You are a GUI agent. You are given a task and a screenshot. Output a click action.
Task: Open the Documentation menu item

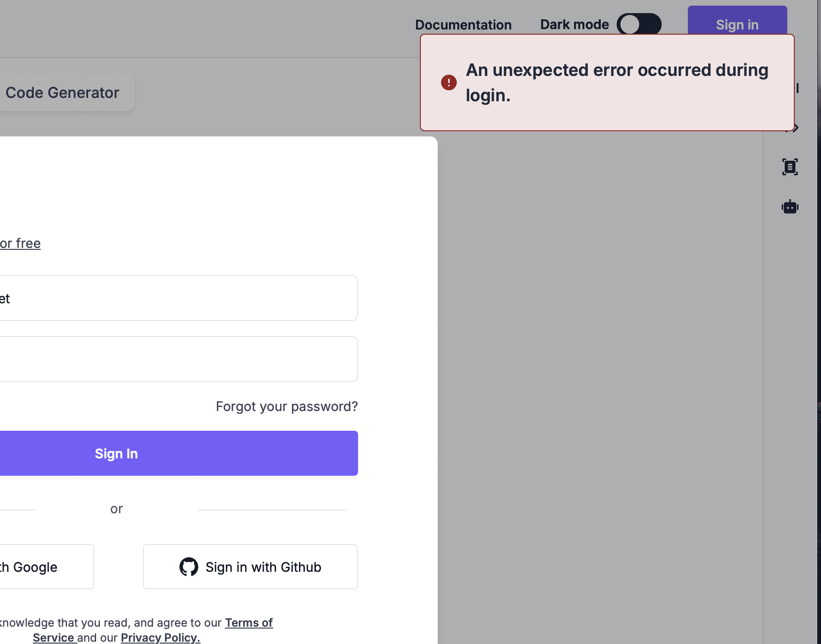click(463, 25)
